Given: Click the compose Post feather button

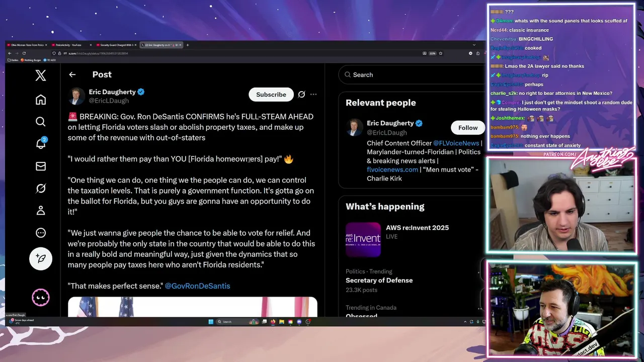Looking at the screenshot, I should 41,258.
